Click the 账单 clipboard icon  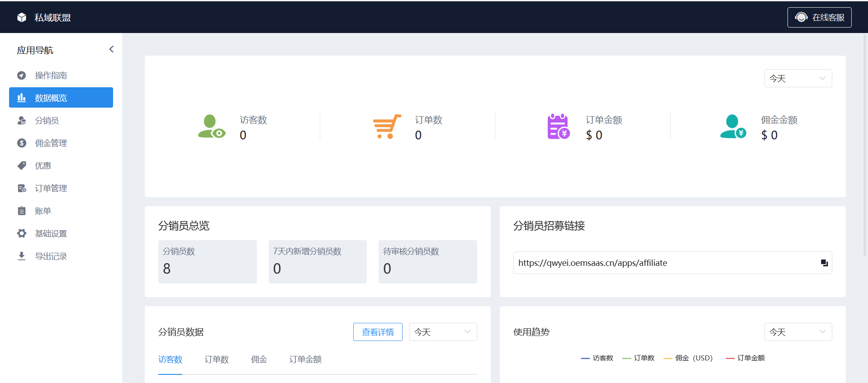click(21, 211)
